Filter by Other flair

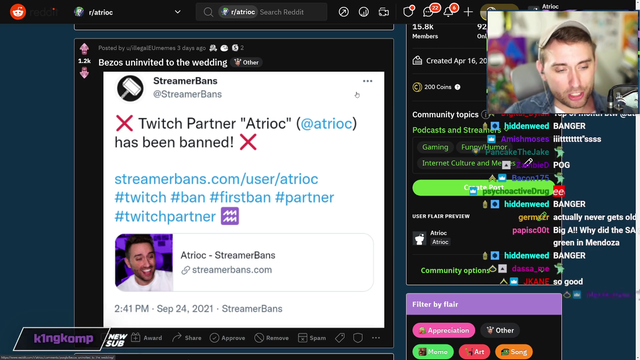pos(500,330)
